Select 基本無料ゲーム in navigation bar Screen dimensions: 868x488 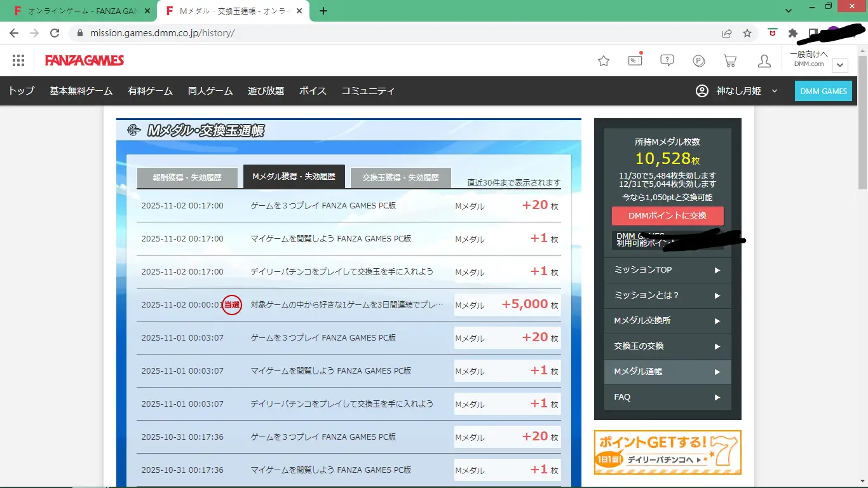coord(81,91)
